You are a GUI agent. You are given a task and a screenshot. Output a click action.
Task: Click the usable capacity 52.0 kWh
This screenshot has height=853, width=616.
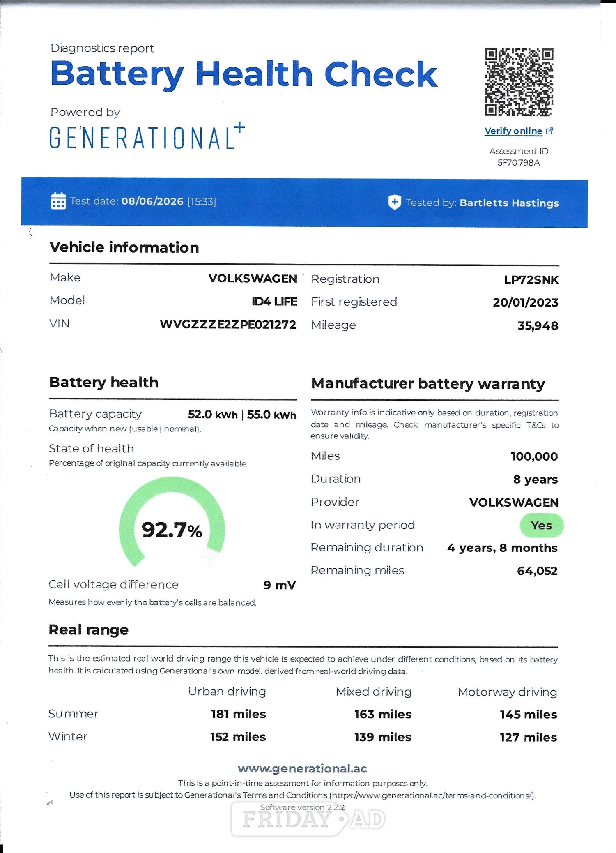point(213,415)
